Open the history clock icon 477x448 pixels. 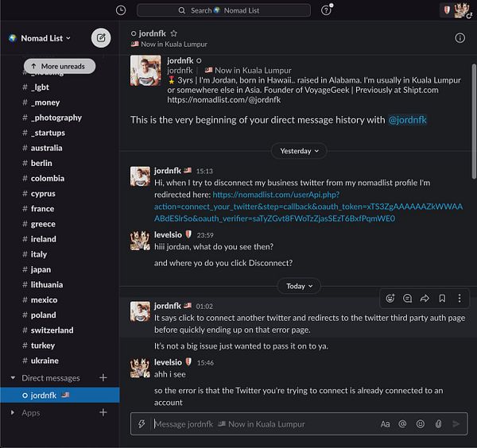pyautogui.click(x=121, y=10)
